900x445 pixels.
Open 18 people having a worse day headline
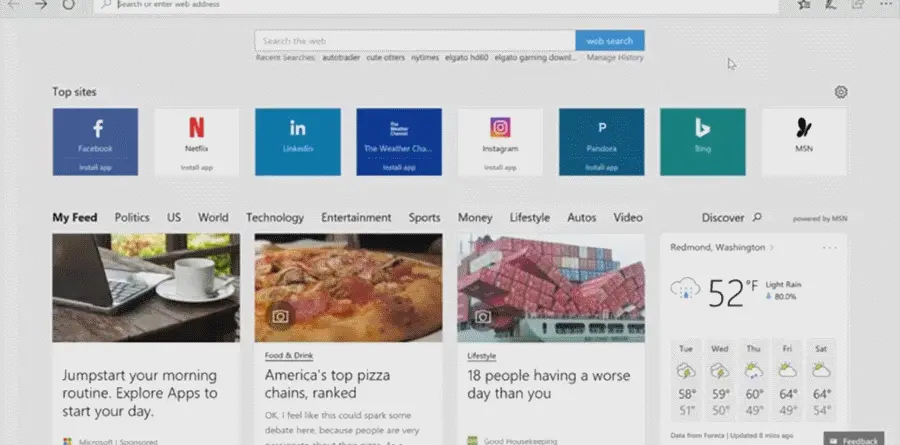coord(548,384)
